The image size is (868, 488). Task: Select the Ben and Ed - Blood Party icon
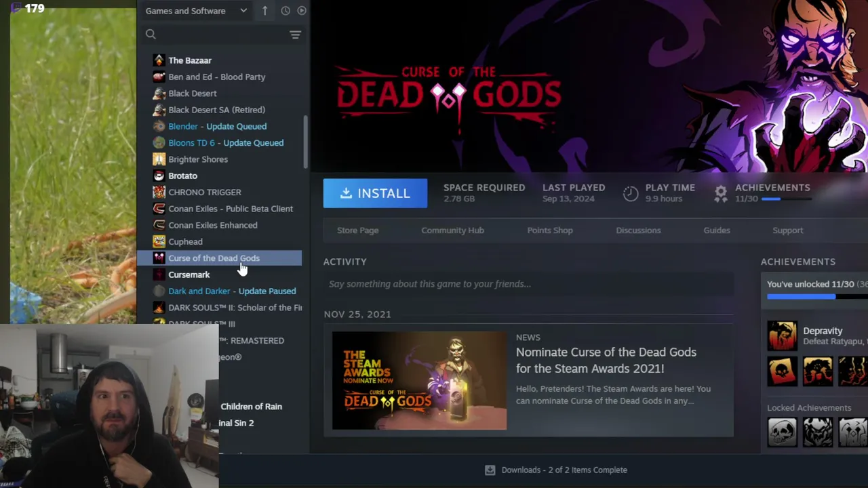[159, 77]
